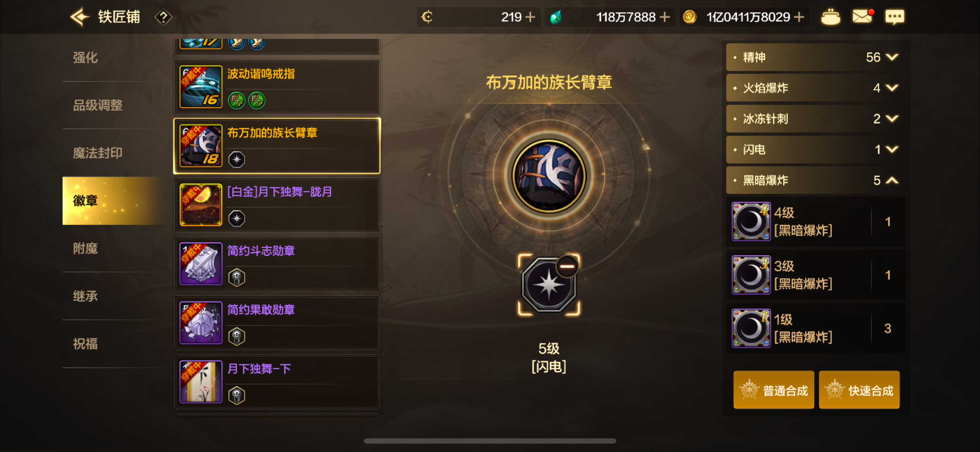Select the level 1 黑暗爆炸 emblem
Screen dimensions: 980x452
816,328
